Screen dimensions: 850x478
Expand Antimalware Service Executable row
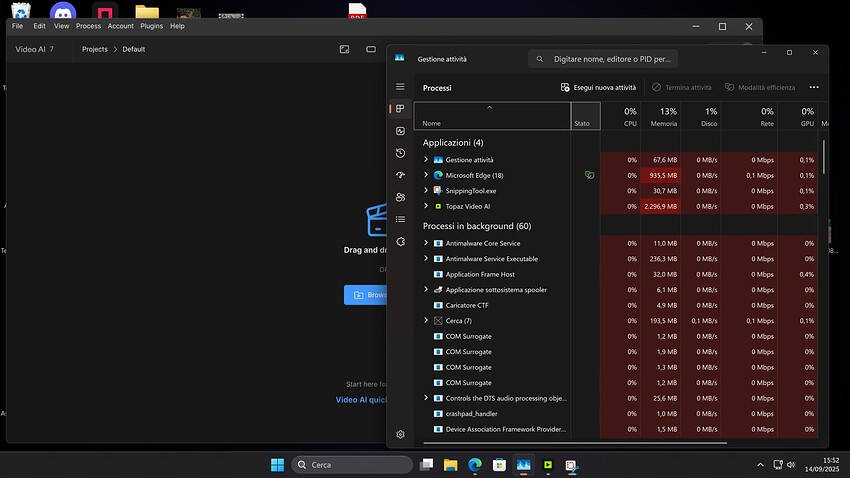(x=426, y=259)
